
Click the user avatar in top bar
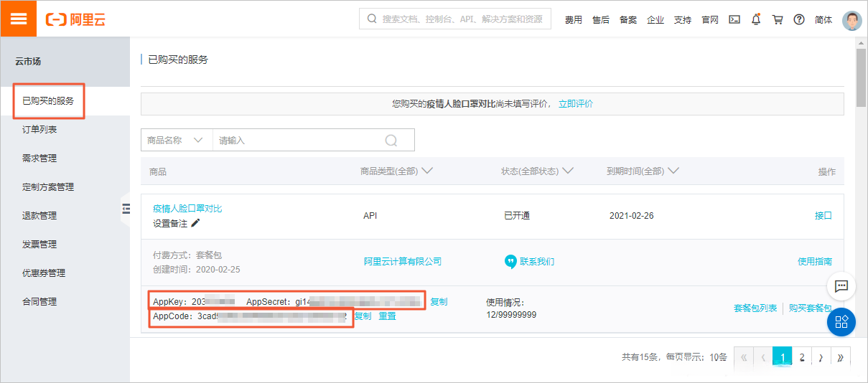tap(851, 19)
